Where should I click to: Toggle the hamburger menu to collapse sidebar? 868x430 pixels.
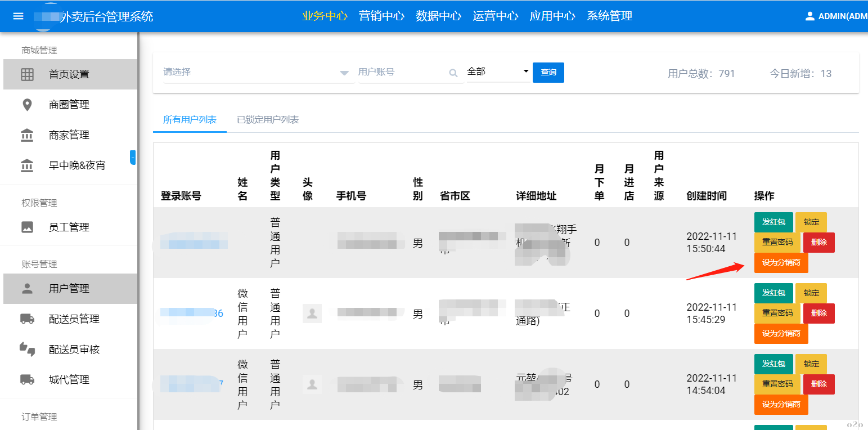point(17,15)
